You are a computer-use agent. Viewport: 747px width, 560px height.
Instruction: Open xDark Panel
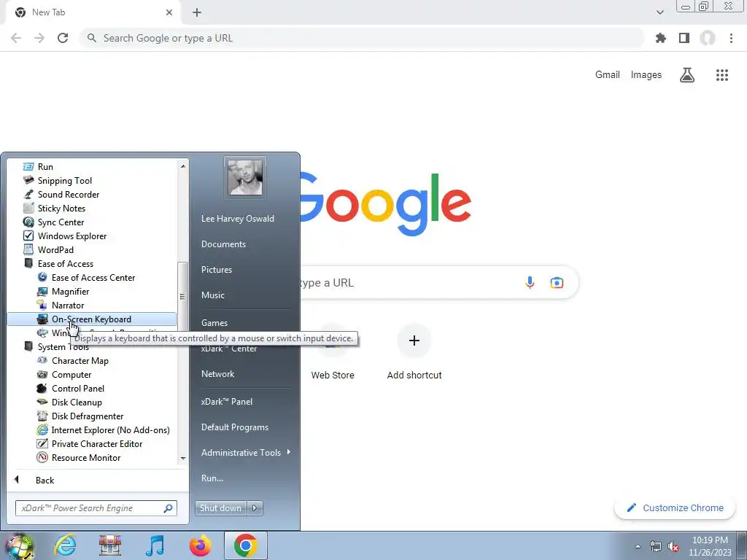(x=226, y=402)
